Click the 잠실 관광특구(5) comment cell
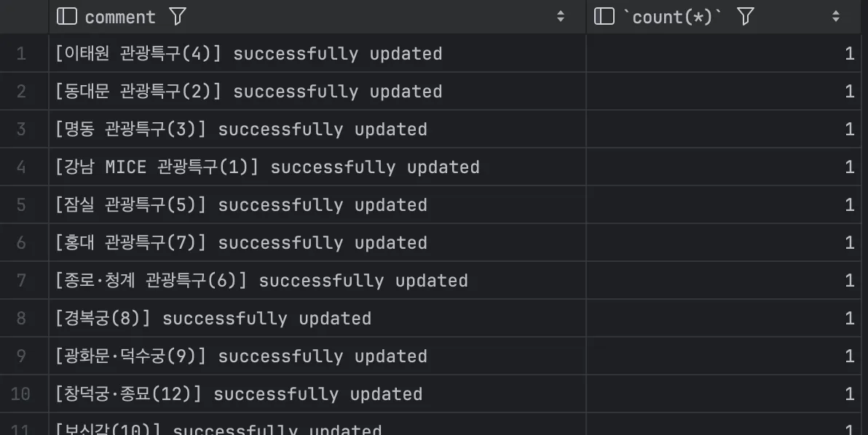868x435 pixels. [x=317, y=204]
